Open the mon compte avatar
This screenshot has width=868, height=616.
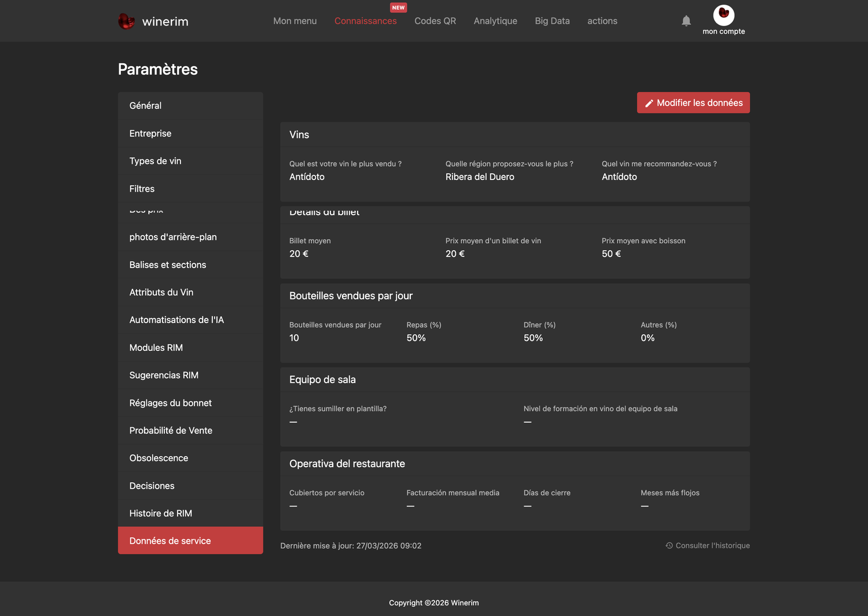[724, 14]
